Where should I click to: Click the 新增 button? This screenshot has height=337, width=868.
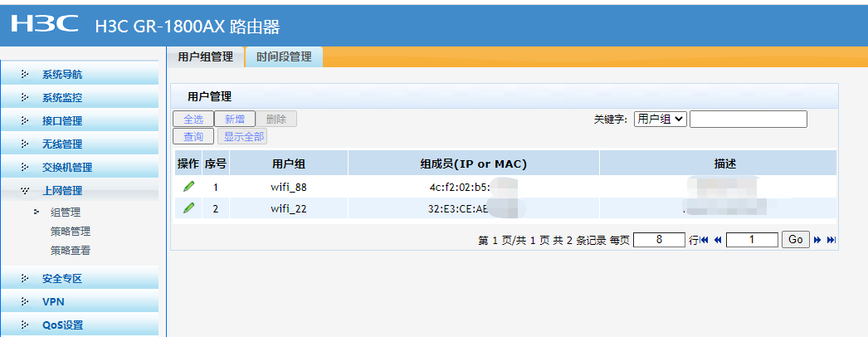pyautogui.click(x=234, y=119)
